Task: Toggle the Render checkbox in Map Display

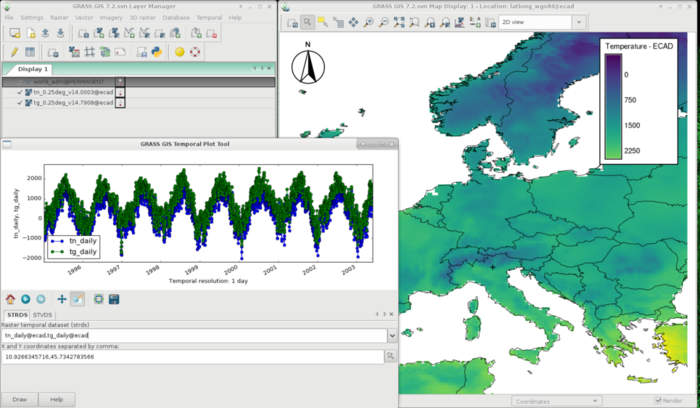Action: 658,401
